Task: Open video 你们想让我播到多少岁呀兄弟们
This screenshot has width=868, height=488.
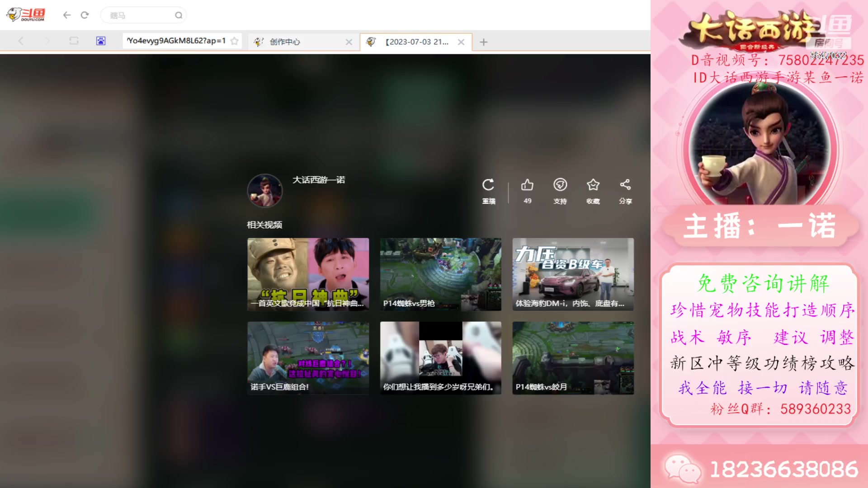Action: 441,358
